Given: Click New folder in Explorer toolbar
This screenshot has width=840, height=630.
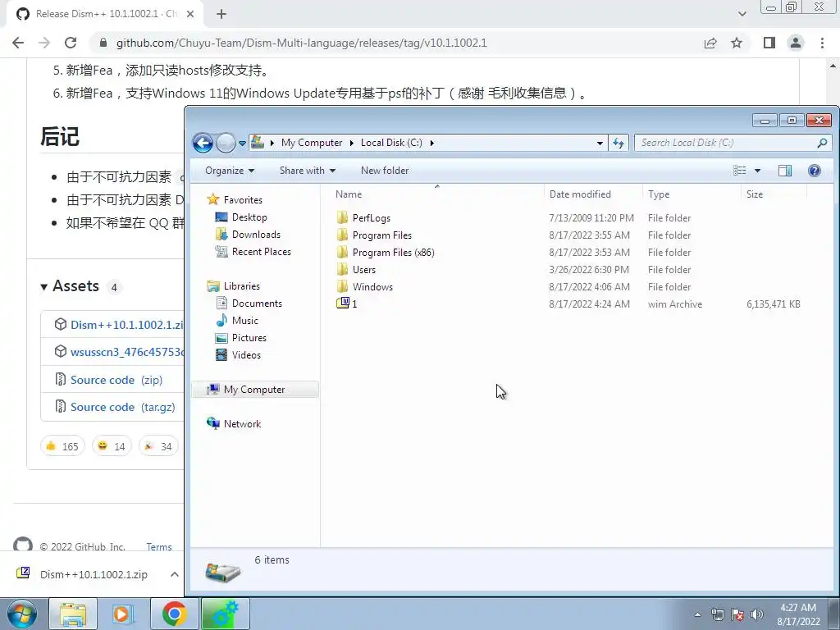Looking at the screenshot, I should pos(385,171).
